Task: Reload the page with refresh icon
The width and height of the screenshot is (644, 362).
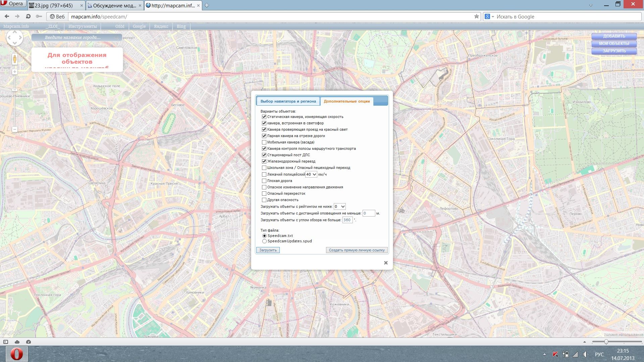Action: coord(28,16)
